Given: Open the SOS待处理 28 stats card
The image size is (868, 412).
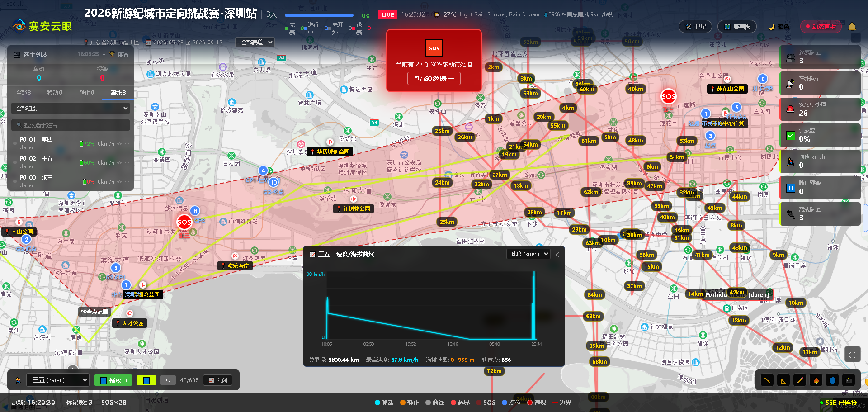Looking at the screenshot, I should coord(820,109).
